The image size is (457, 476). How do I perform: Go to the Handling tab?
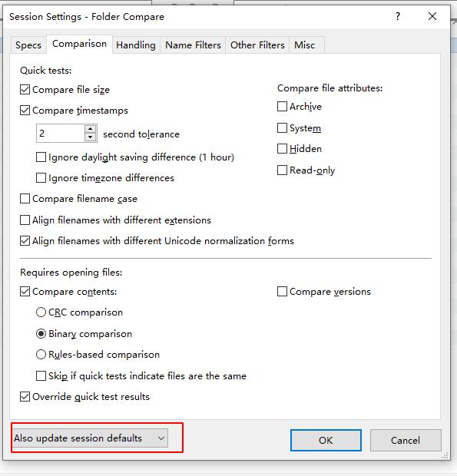click(136, 45)
